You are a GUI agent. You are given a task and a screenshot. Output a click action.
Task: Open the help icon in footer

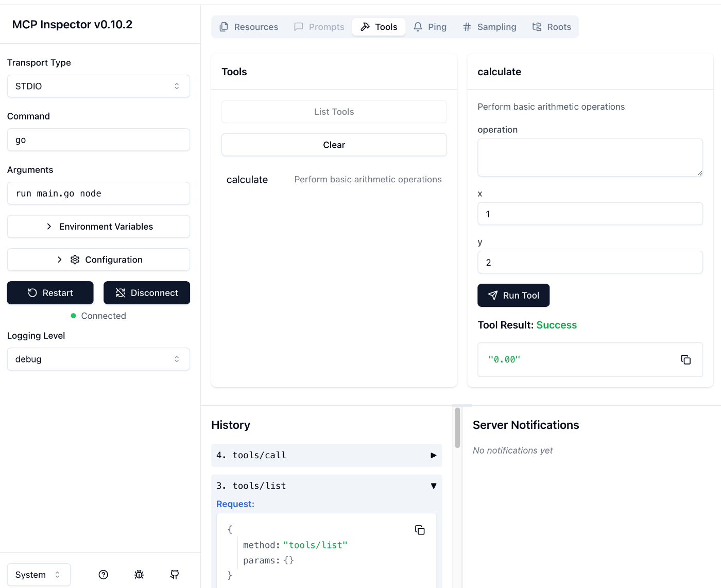click(x=104, y=575)
